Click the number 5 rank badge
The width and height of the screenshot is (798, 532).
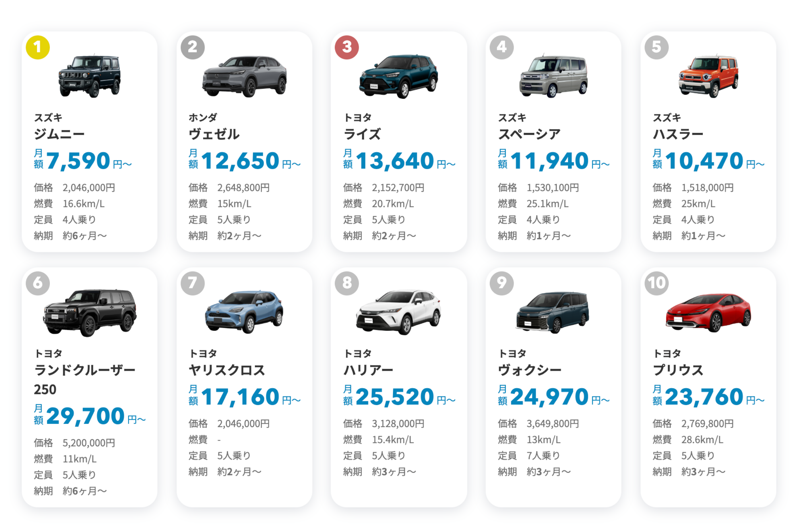(656, 47)
